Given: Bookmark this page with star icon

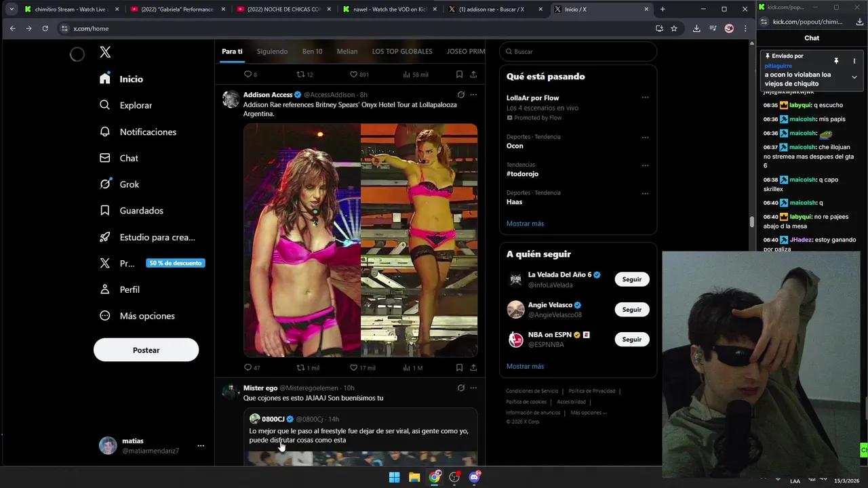Looking at the screenshot, I should click(674, 28).
